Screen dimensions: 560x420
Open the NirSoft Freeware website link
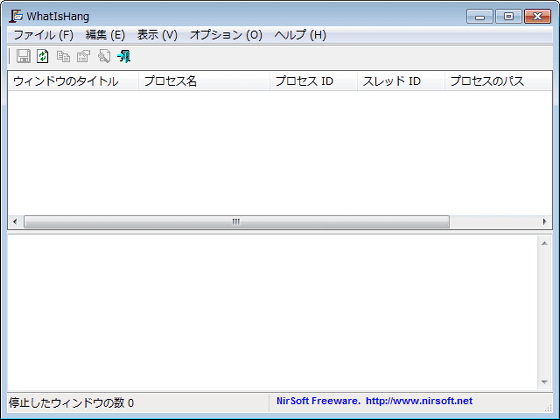[x=374, y=401]
